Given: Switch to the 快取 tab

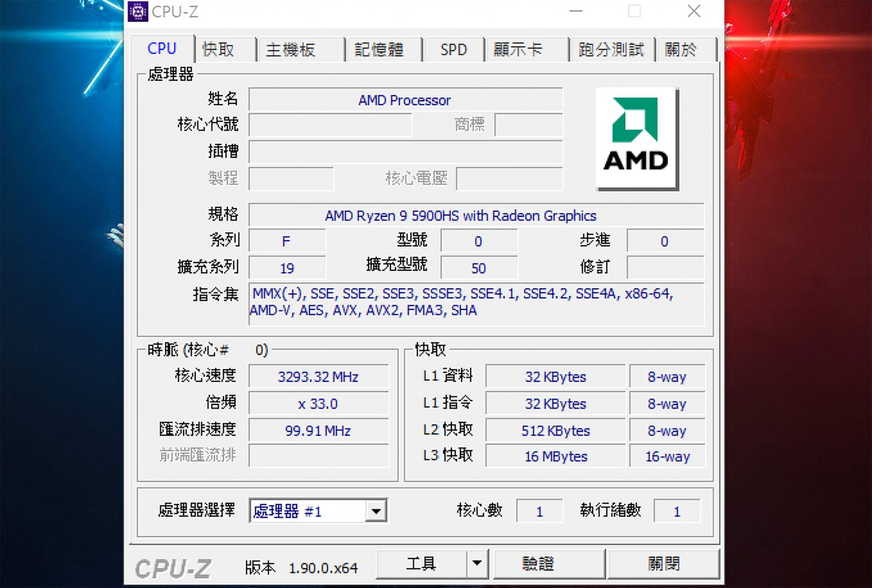Looking at the screenshot, I should 226,49.
